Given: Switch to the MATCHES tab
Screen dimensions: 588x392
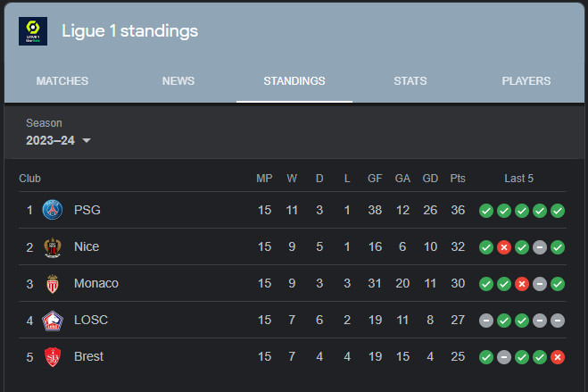Looking at the screenshot, I should click(x=62, y=81).
